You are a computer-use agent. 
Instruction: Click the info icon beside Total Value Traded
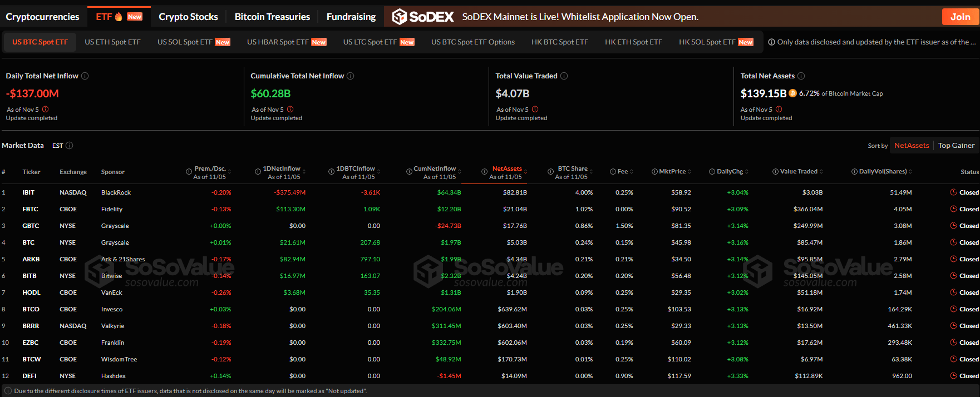[x=564, y=76]
